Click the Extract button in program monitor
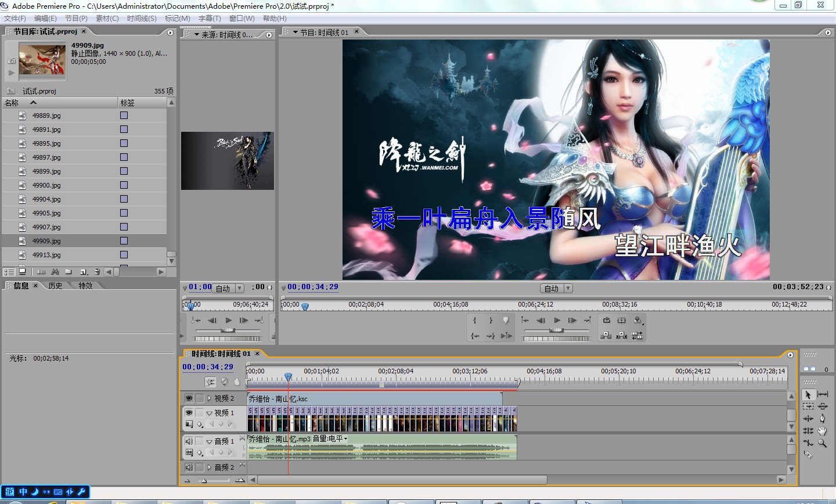 (621, 336)
